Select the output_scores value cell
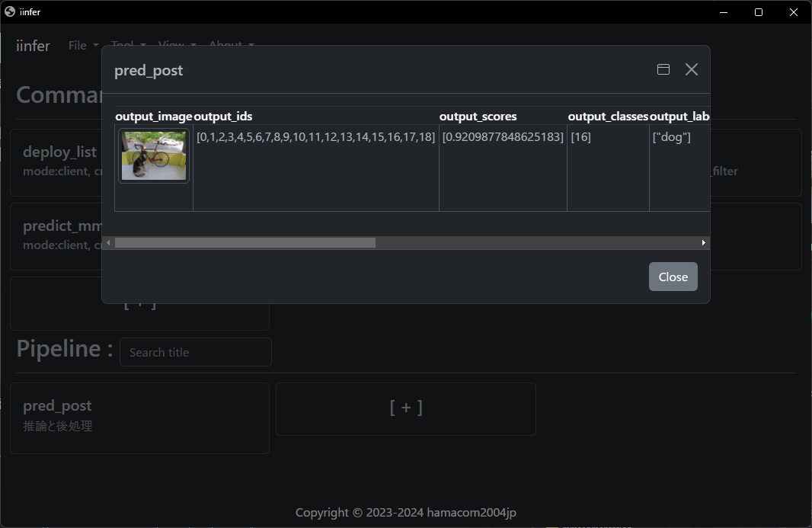 pyautogui.click(x=503, y=137)
